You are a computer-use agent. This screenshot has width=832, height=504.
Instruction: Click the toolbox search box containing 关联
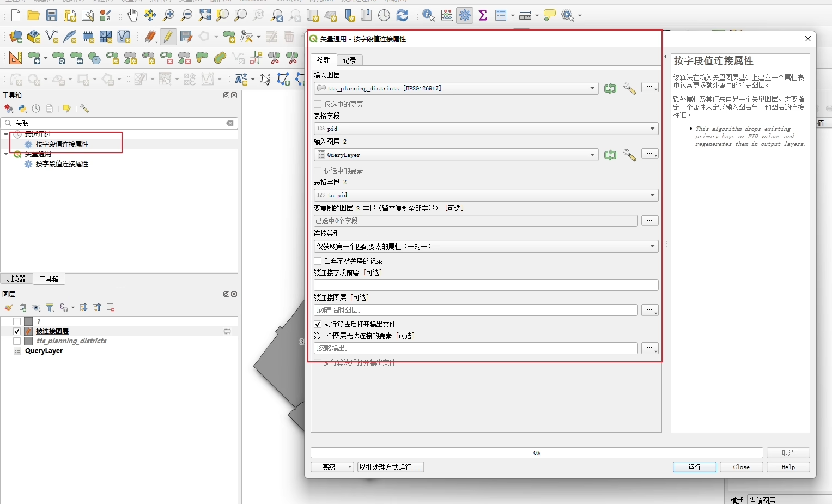[119, 123]
